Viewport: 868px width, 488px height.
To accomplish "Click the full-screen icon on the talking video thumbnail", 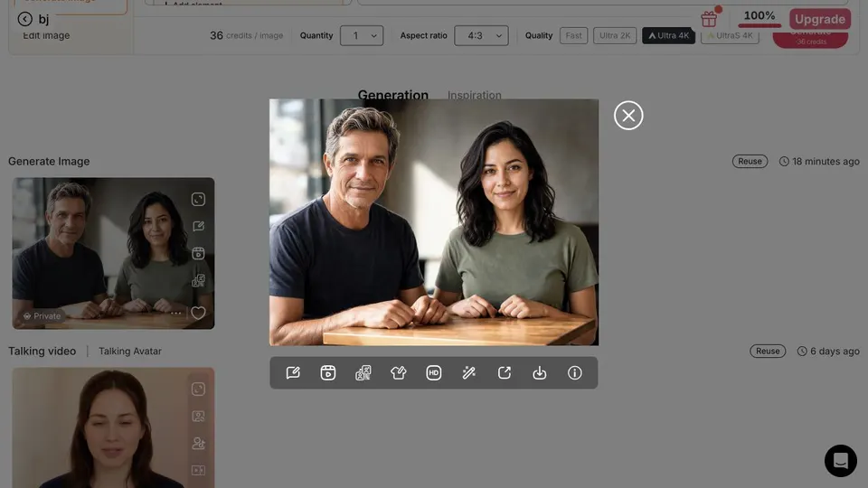I will click(198, 389).
